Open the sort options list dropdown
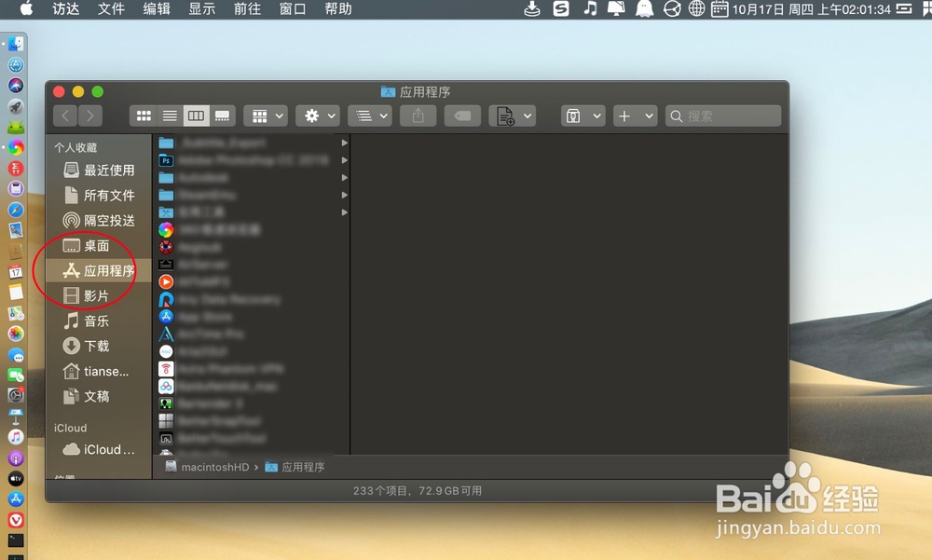This screenshot has height=560, width=932. pos(370,116)
